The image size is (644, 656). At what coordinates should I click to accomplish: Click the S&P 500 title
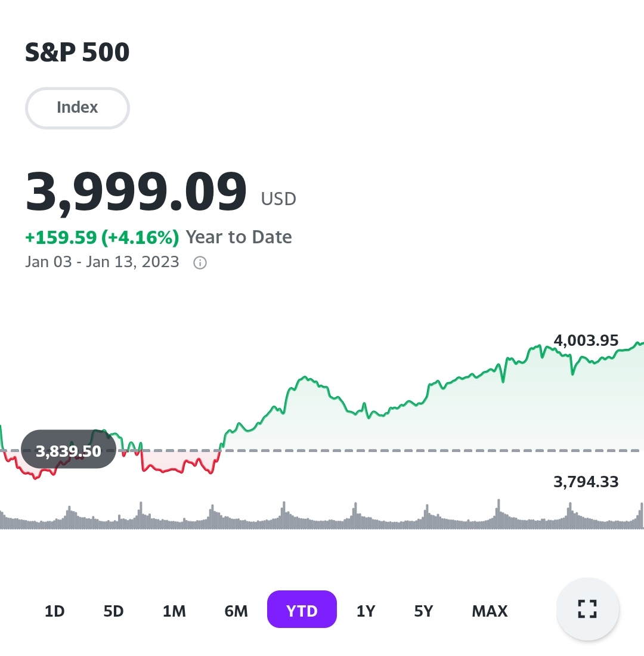point(78,53)
